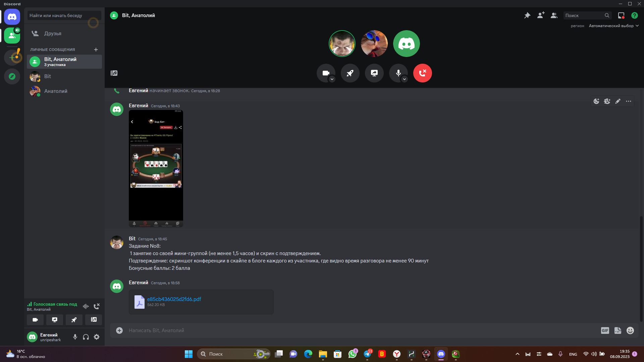Open Друзья friends tab
The height and width of the screenshot is (362, 644).
(64, 34)
